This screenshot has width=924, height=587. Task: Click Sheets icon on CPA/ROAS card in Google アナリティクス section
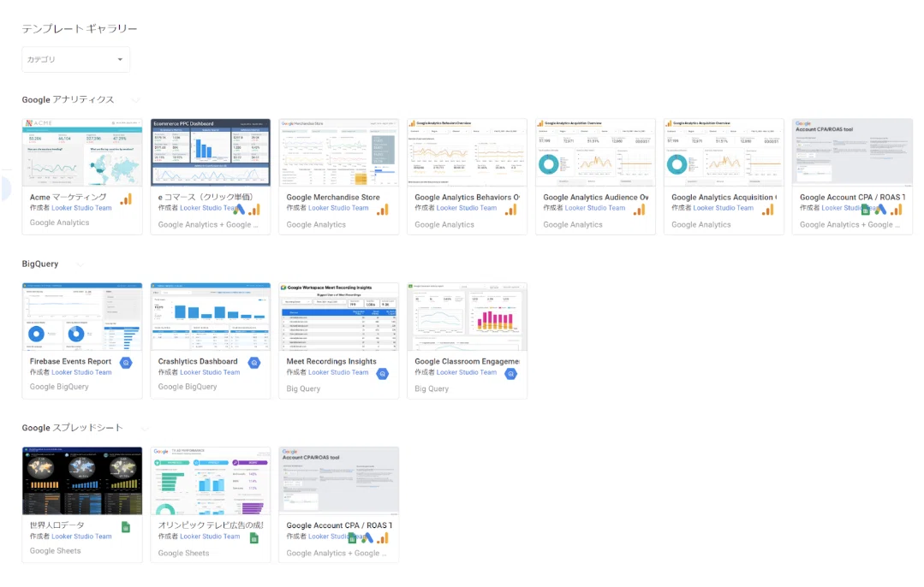[x=866, y=210]
